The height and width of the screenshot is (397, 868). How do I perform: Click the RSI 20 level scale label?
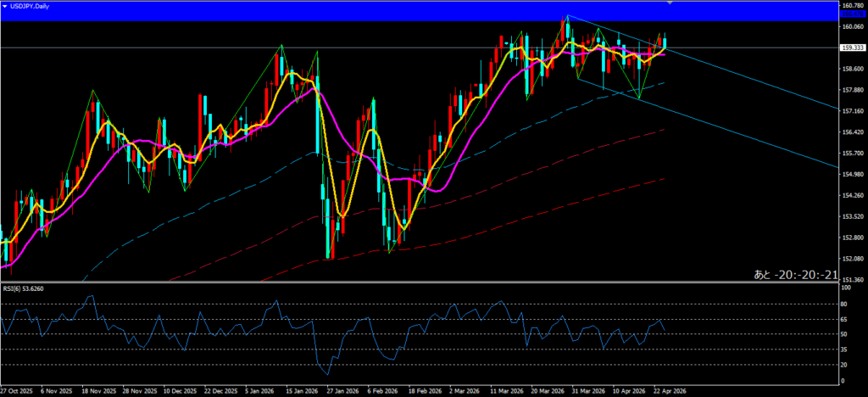coord(846,365)
